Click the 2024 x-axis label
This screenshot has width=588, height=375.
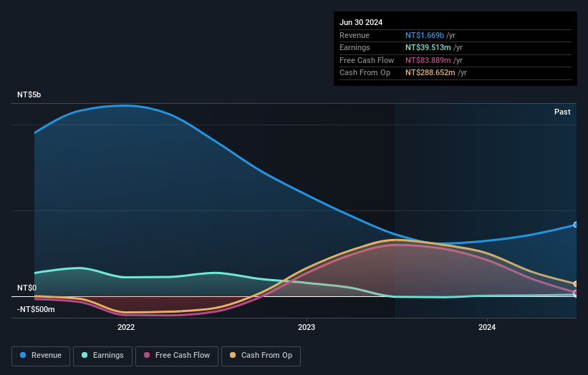coord(487,327)
